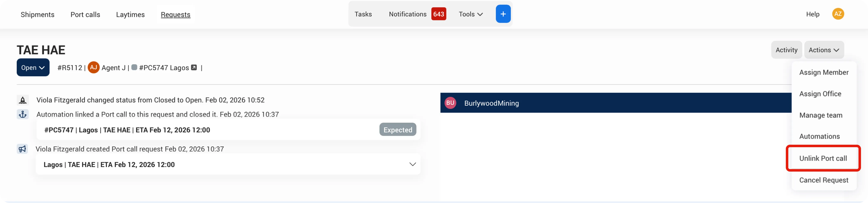The image size is (868, 203).
Task: Click the anchor icon on automation entry
Action: [x=23, y=114]
